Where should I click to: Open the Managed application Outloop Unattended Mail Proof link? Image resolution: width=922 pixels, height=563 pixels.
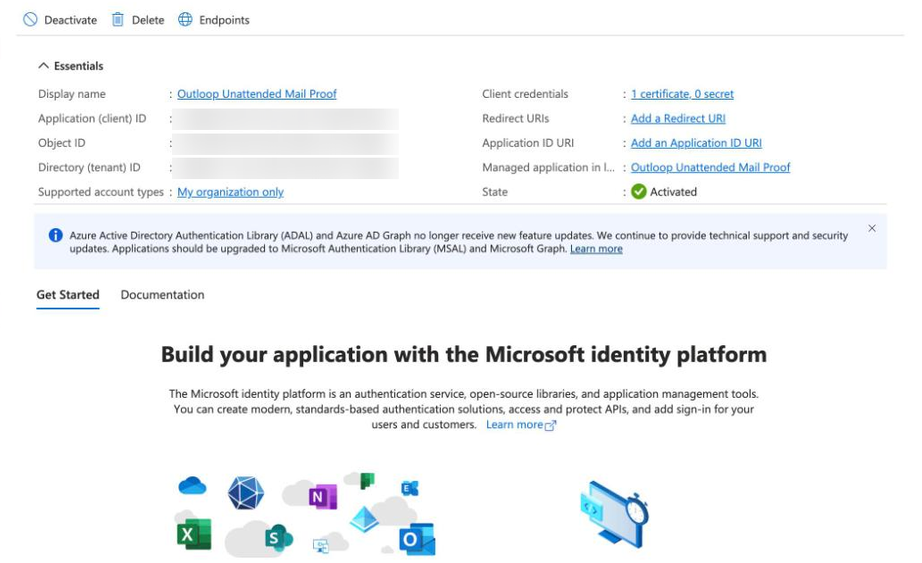tap(710, 168)
